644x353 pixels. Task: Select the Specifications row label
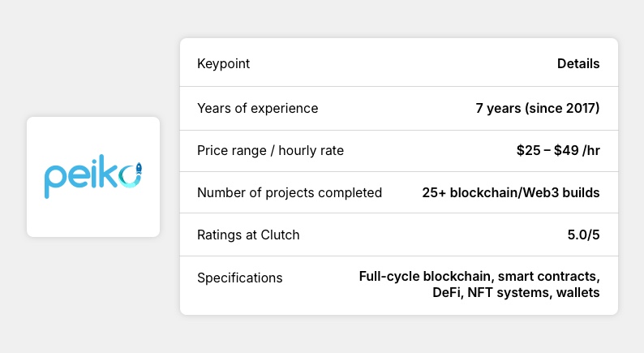coord(239,278)
